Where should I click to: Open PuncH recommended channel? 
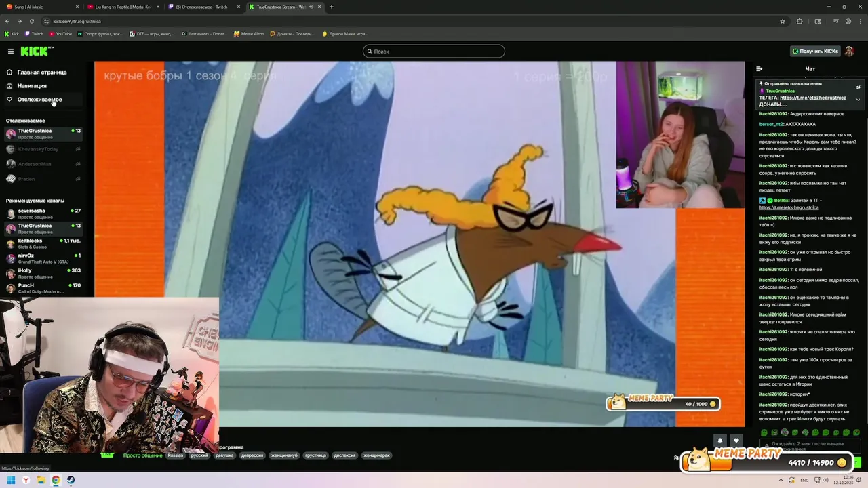pos(43,288)
